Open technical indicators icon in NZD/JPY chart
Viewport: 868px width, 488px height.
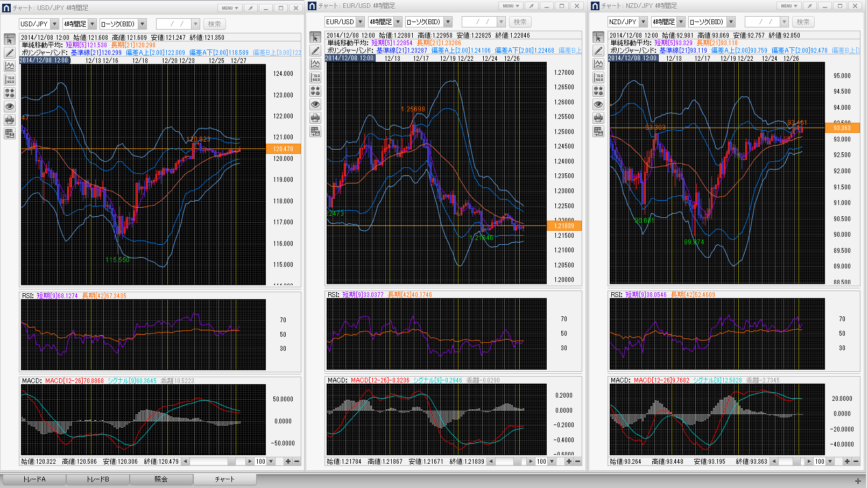coord(598,64)
